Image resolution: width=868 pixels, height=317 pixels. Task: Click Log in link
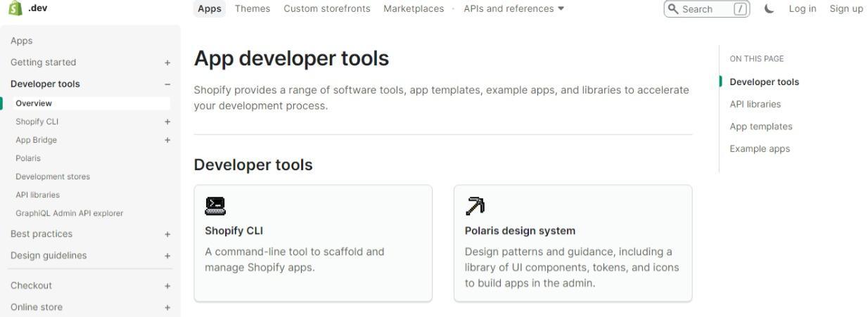(803, 9)
